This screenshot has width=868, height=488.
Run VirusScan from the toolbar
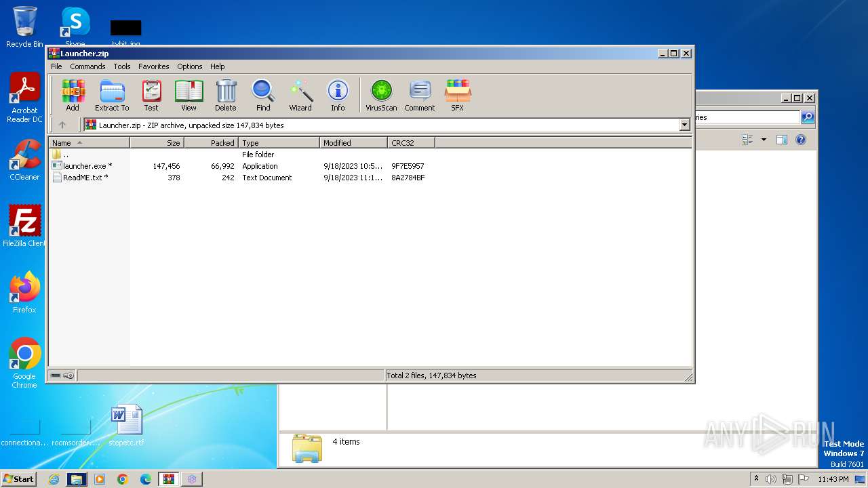[x=381, y=95]
